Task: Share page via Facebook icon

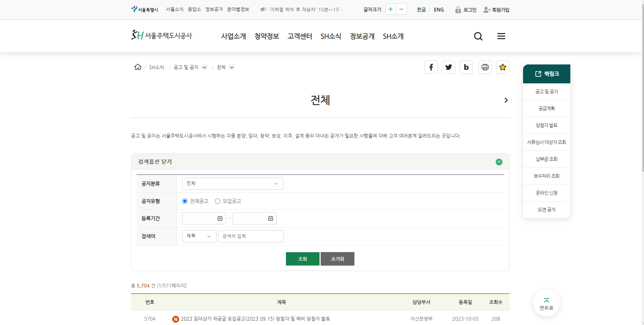Action: (x=431, y=67)
